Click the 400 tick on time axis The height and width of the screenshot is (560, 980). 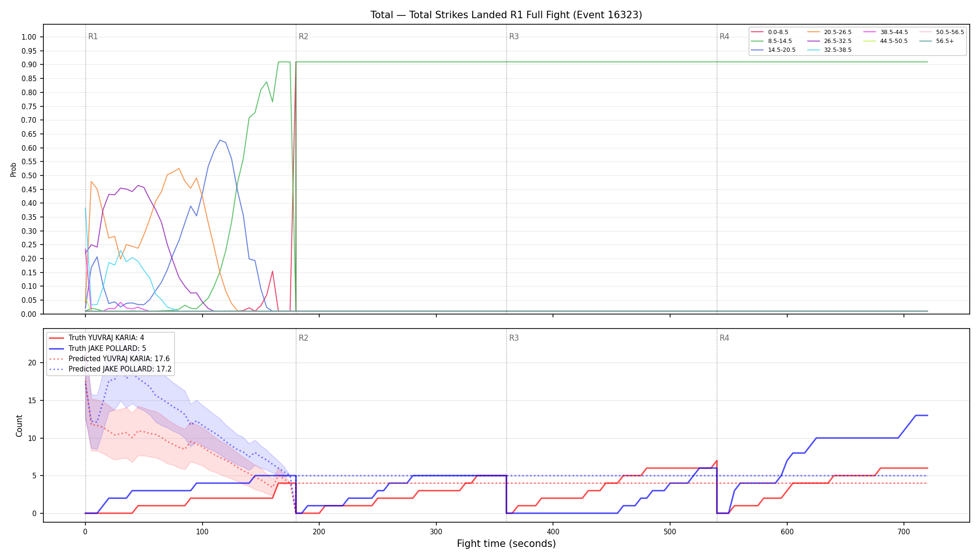click(x=553, y=532)
